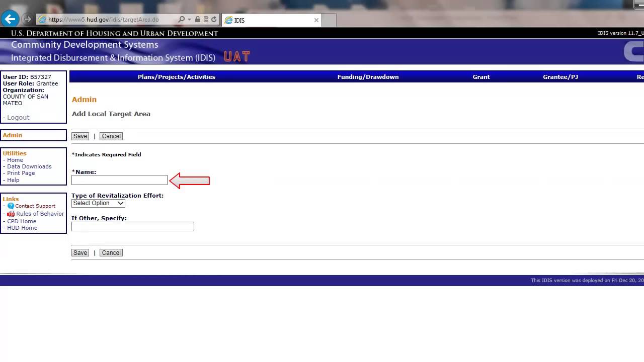The width and height of the screenshot is (644, 362).
Task: Open the Grant menu
Action: [x=481, y=77]
